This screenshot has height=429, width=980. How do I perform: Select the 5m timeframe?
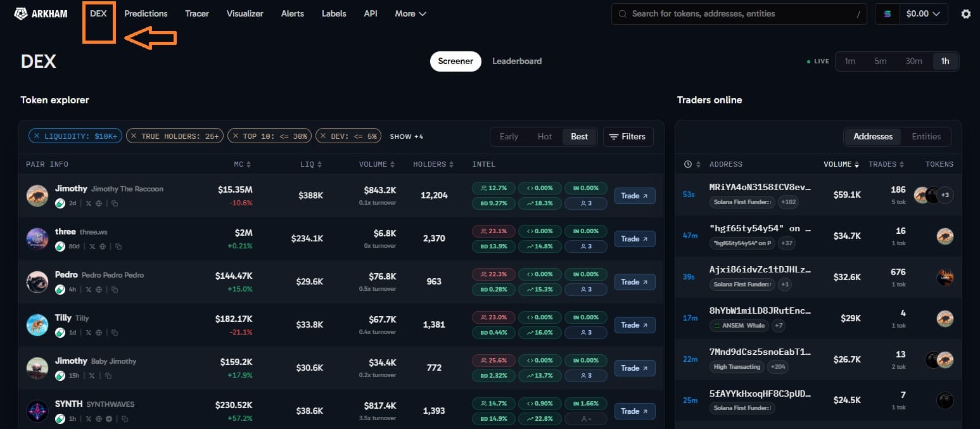(x=880, y=61)
